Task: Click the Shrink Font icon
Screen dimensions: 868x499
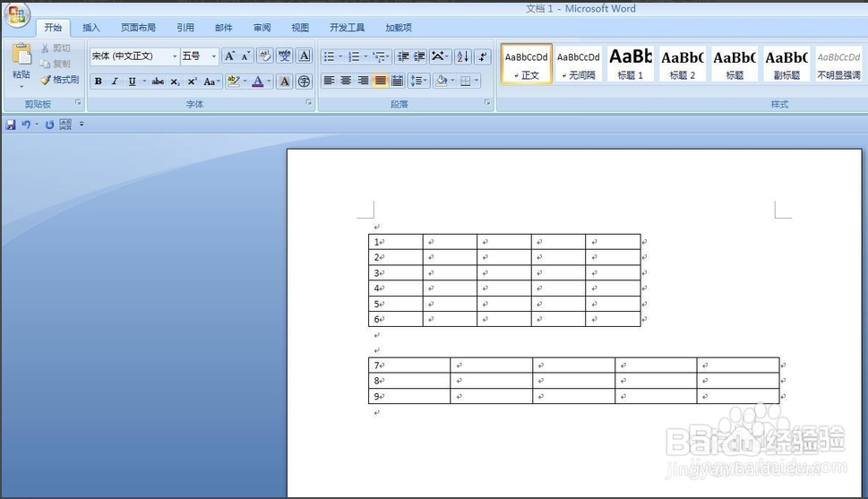Action: pos(245,56)
